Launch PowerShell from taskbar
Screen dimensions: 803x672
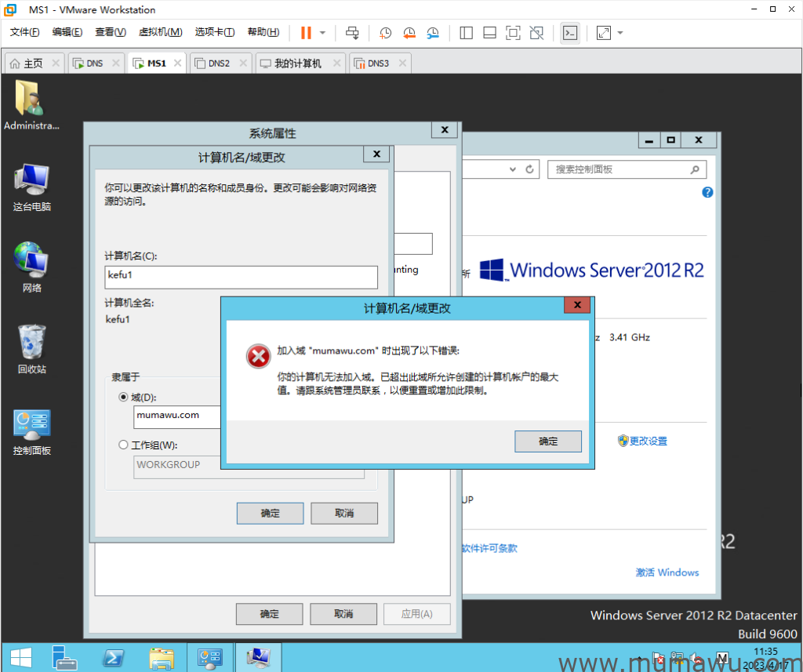(x=113, y=658)
